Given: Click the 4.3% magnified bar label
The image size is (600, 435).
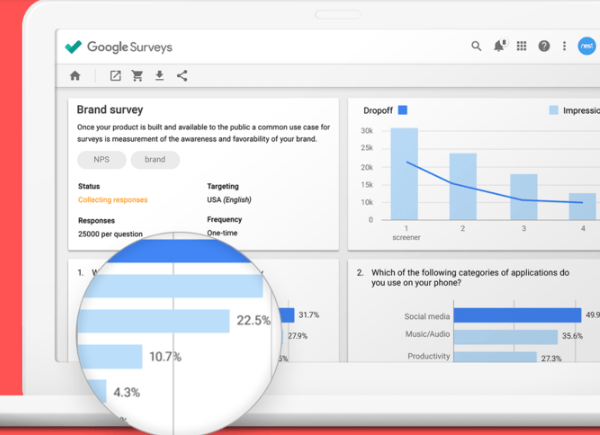Looking at the screenshot, I should 127,392.
